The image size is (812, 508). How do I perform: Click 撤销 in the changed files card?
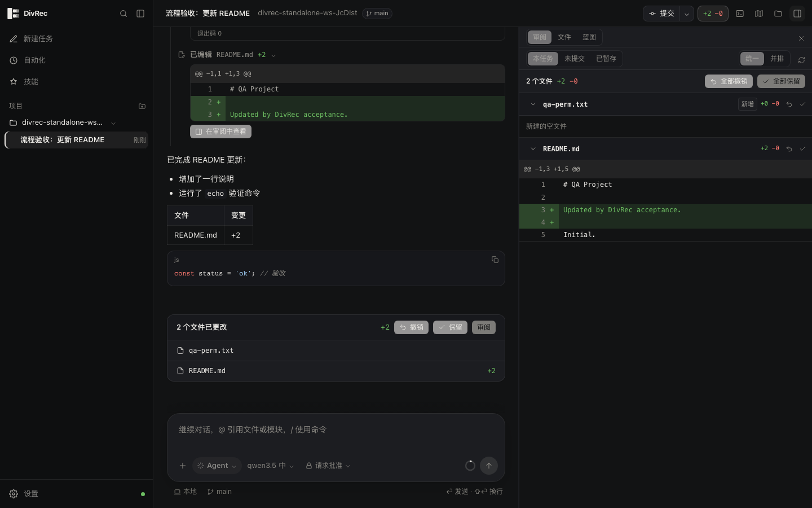pos(411,327)
